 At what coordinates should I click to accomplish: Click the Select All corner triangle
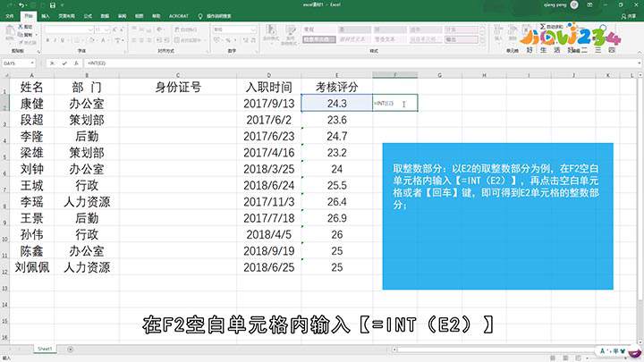click(x=5, y=75)
